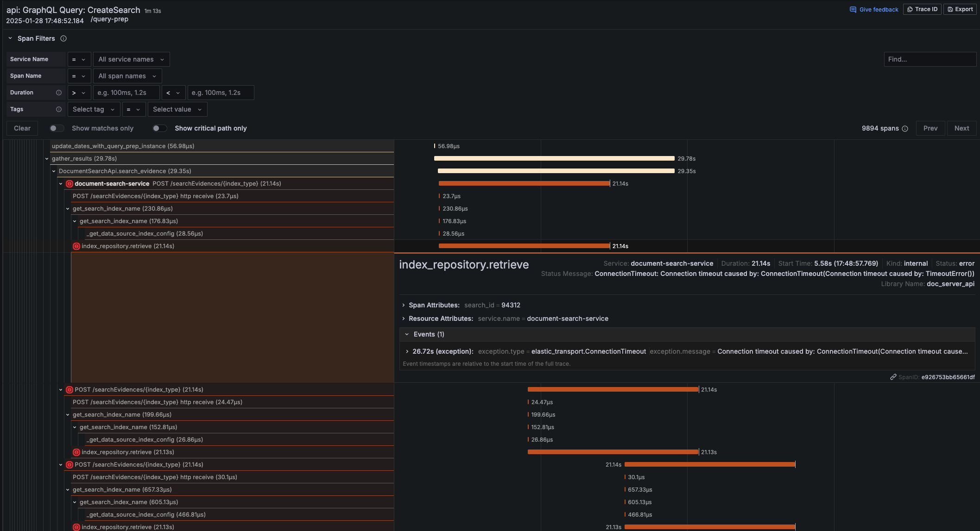Image resolution: width=980 pixels, height=531 pixels.
Task: Click the Span Filters info icon
Action: click(x=63, y=38)
